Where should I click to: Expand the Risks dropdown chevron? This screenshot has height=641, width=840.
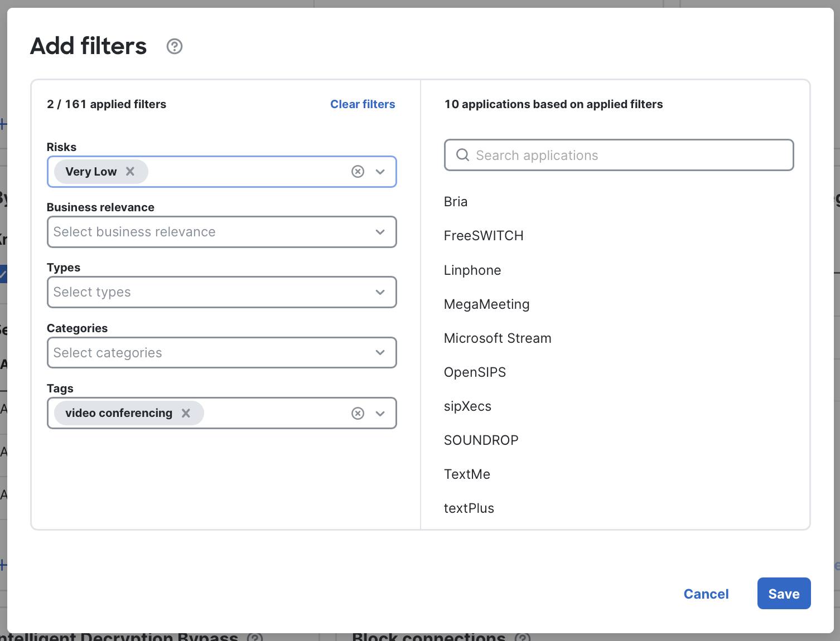(380, 171)
